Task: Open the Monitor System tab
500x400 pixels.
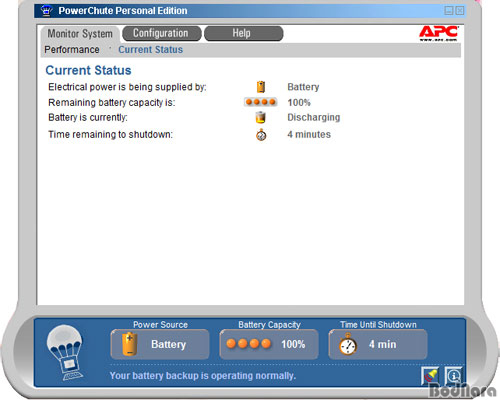Action: [x=80, y=34]
